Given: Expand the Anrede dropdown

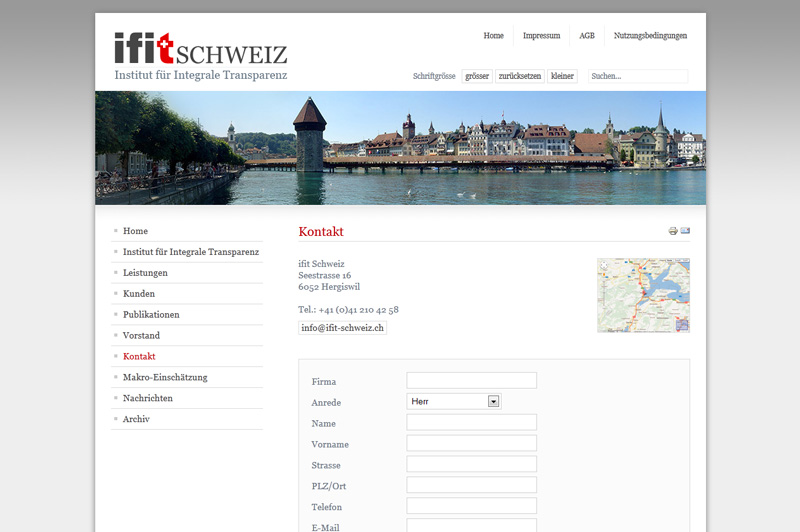Looking at the screenshot, I should [x=493, y=401].
